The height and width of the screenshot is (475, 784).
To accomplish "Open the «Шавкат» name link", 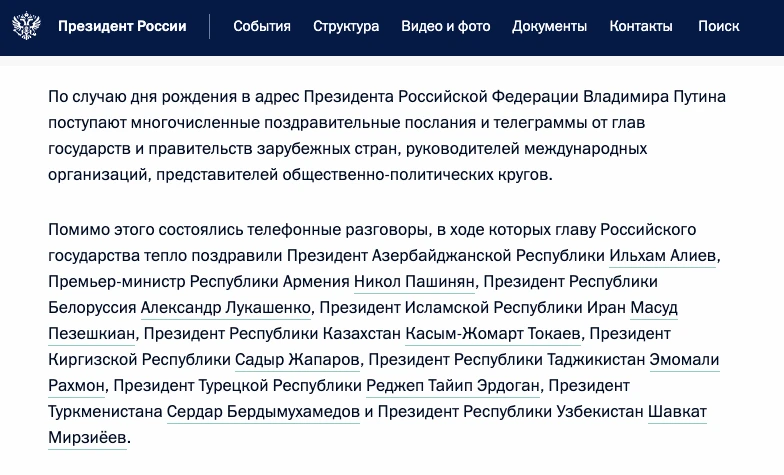I will pos(677,412).
